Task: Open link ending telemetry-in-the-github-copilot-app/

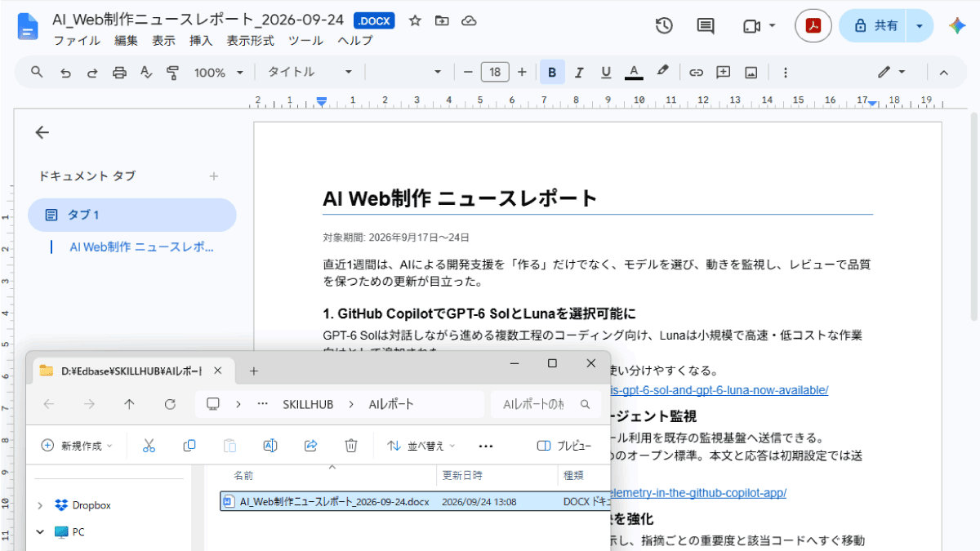Action: coord(697,493)
